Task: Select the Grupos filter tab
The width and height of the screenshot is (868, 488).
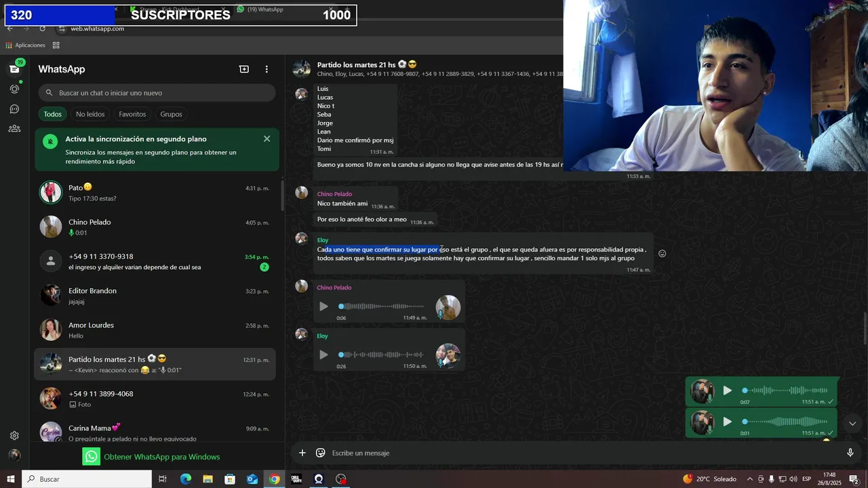Action: [x=171, y=114]
